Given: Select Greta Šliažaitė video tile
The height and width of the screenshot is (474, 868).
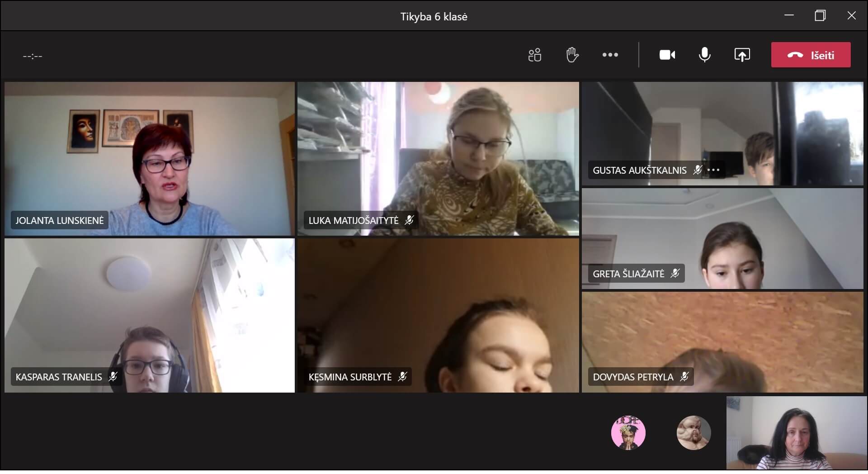Looking at the screenshot, I should pyautogui.click(x=722, y=239).
